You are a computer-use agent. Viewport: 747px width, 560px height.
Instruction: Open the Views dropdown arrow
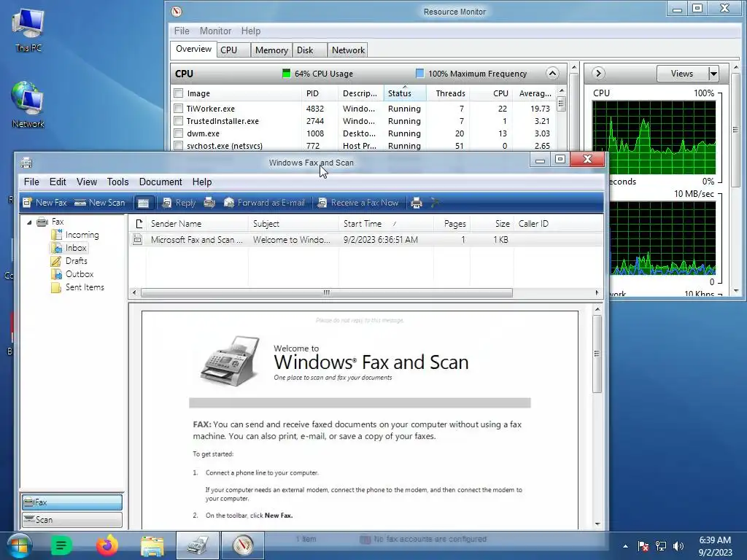coord(713,74)
